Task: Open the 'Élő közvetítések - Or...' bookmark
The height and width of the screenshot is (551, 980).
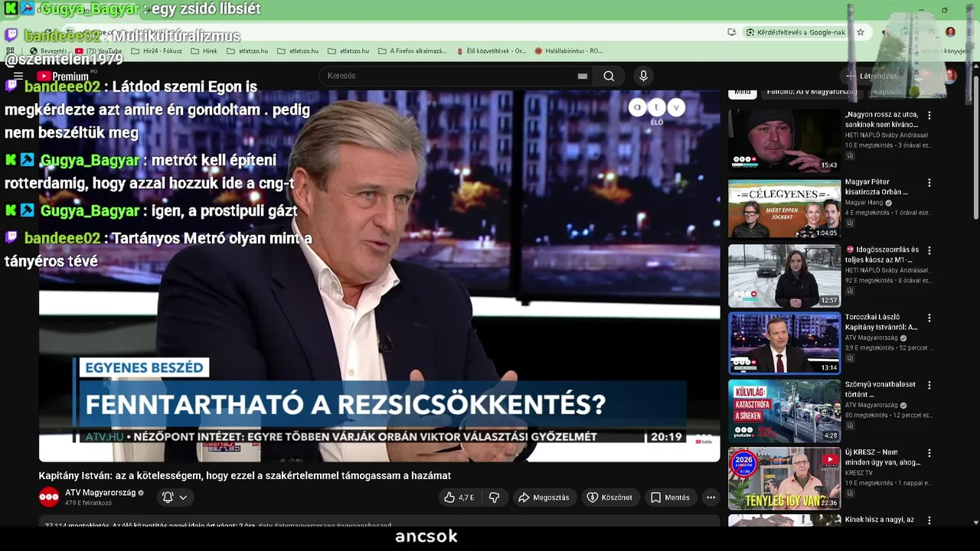Action: click(491, 51)
